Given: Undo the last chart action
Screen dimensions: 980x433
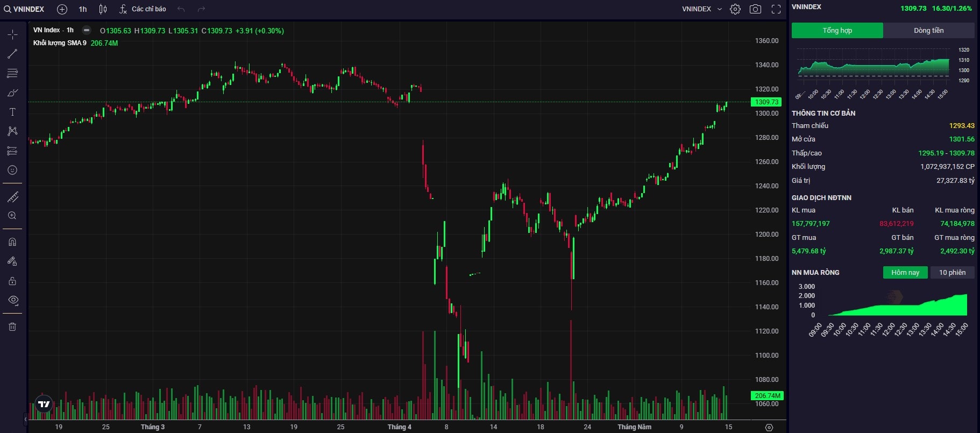Looking at the screenshot, I should tap(181, 9).
